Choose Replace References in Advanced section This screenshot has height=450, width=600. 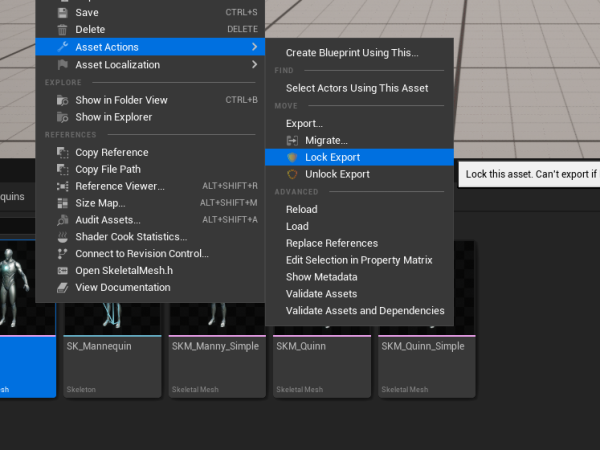tap(331, 243)
